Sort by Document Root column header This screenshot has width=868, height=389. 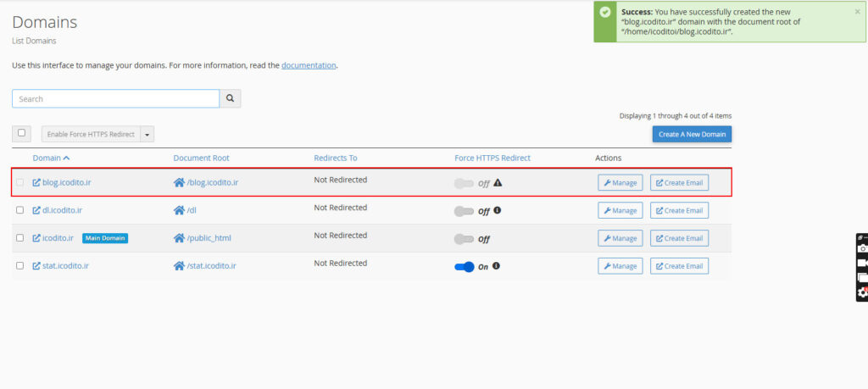click(x=201, y=158)
